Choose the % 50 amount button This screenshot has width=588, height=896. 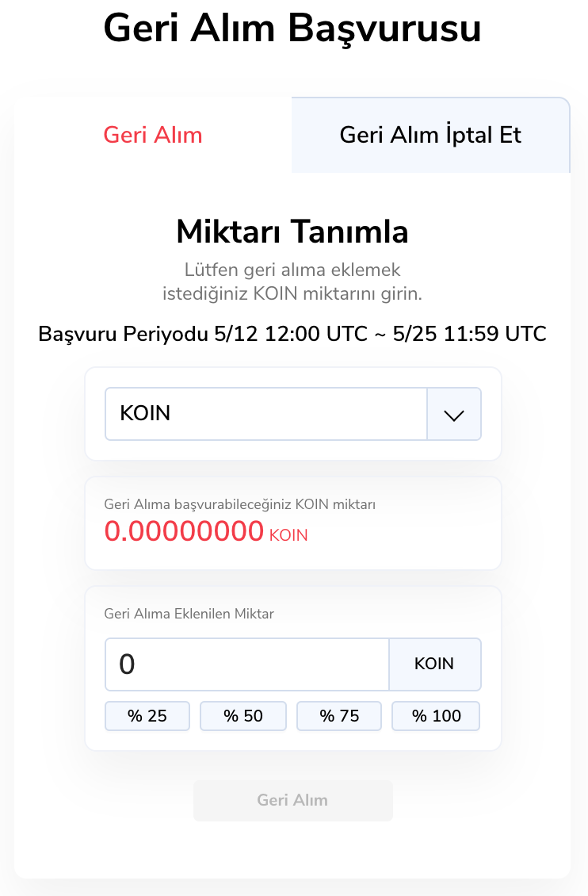242,716
